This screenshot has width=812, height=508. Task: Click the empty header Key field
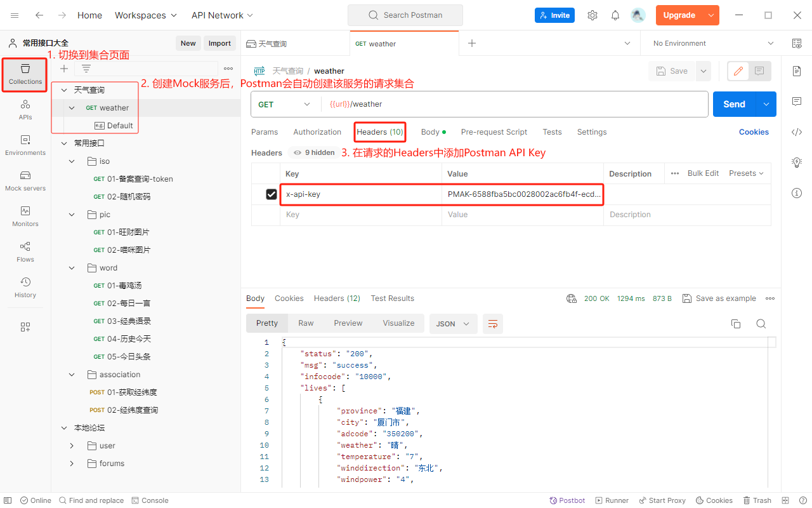[360, 215]
